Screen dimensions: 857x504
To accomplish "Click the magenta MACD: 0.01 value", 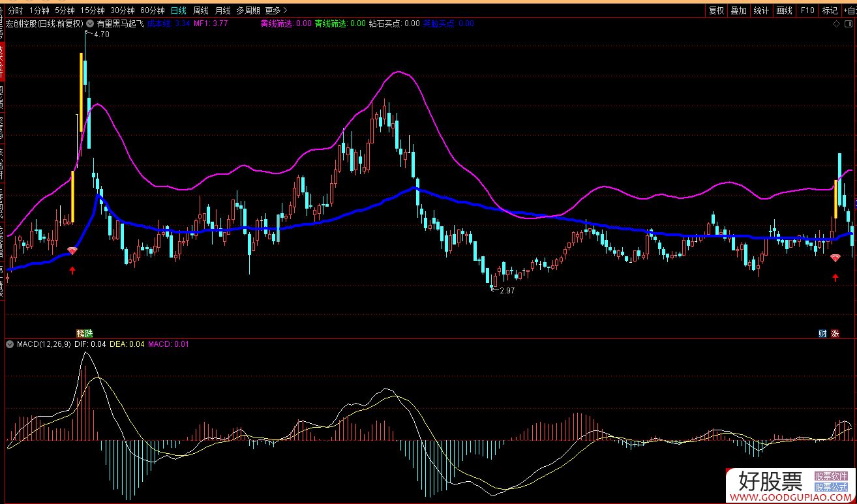I will coord(168,344).
